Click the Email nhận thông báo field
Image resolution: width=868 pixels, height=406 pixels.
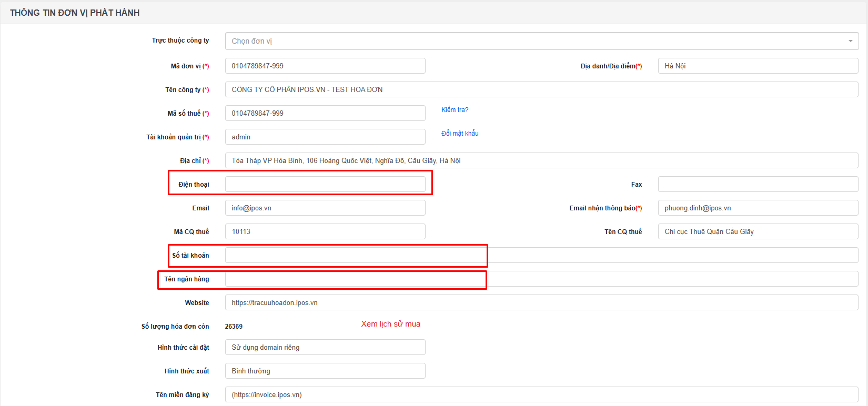758,208
